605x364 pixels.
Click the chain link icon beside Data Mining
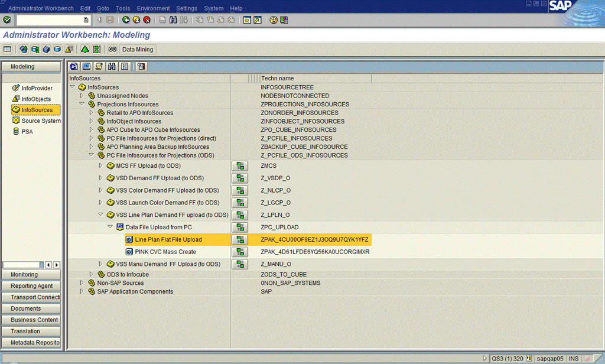112,49
